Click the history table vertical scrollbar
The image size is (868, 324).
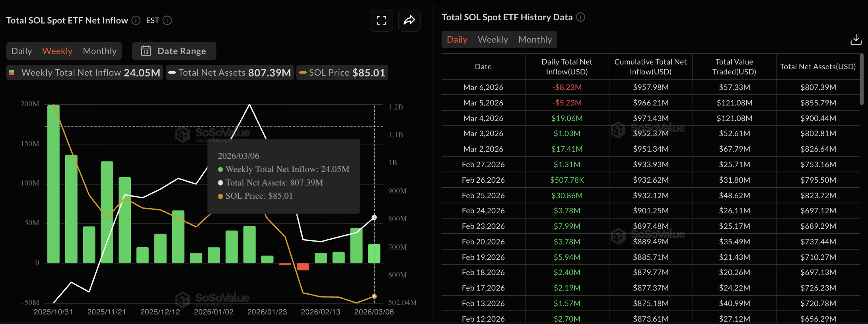click(862, 80)
